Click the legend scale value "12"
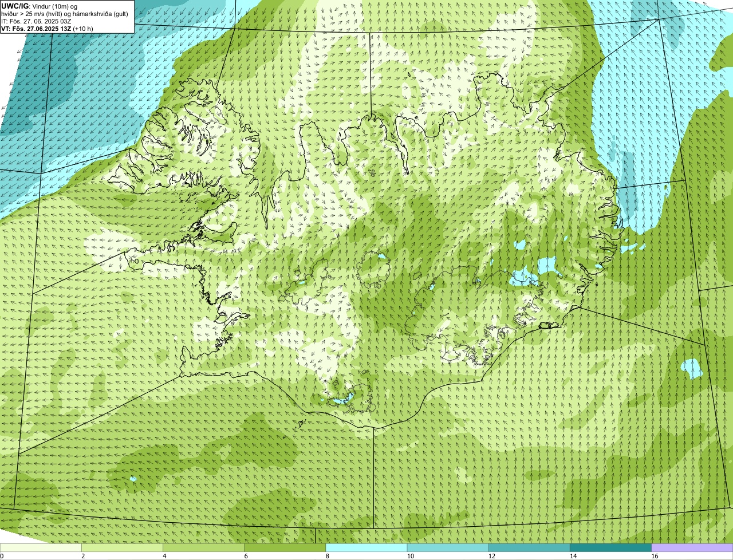733x560 pixels. coord(491,556)
